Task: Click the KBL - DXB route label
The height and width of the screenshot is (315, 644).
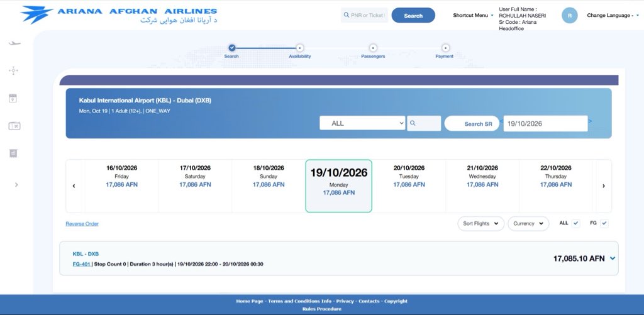Action: coord(86,254)
